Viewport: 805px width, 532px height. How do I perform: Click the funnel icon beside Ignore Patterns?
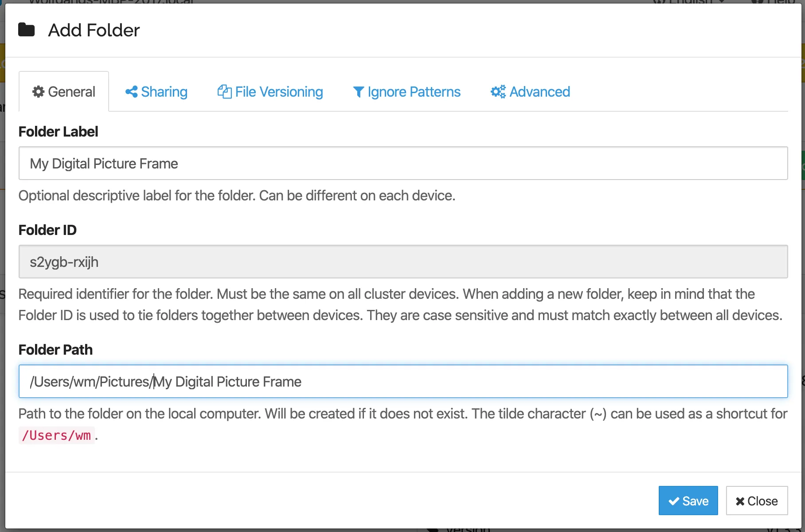coord(358,92)
